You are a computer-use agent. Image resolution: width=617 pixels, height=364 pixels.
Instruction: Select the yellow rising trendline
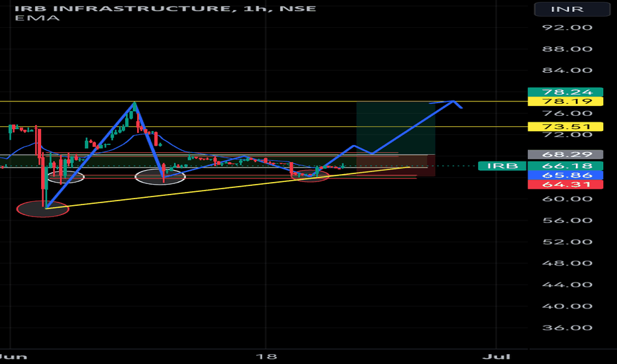click(228, 188)
